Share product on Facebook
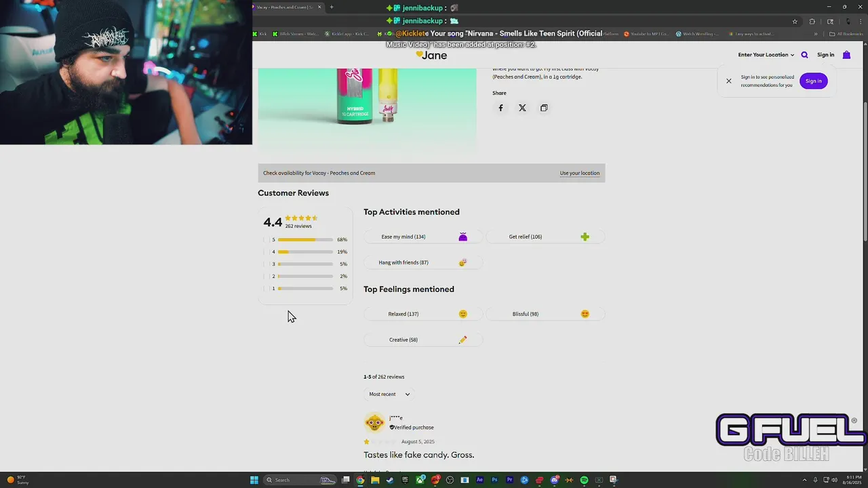Viewport: 868px width, 488px height. [500, 108]
